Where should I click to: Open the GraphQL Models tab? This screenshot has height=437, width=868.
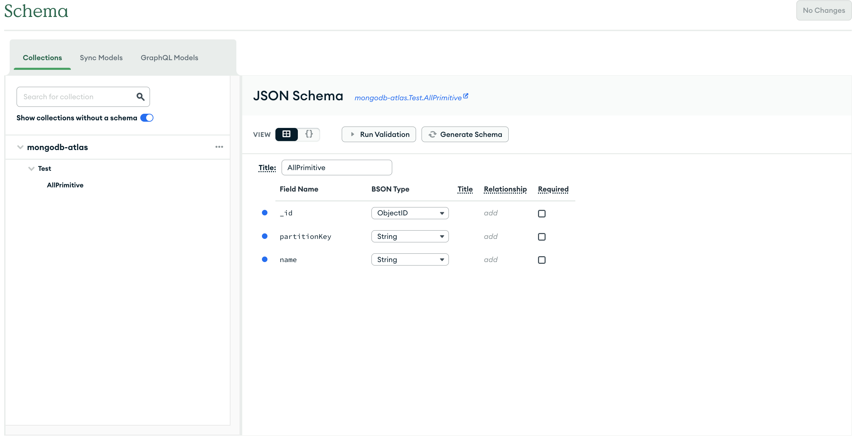pos(169,58)
